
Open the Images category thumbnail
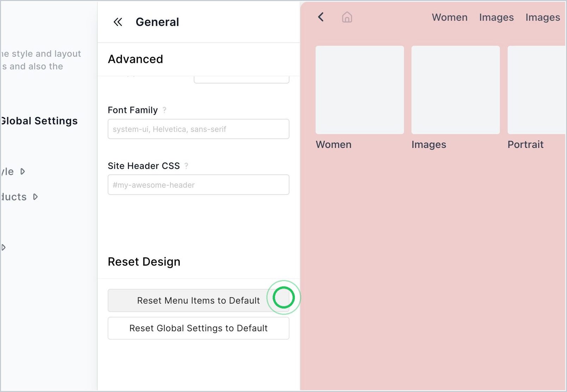pyautogui.click(x=455, y=90)
